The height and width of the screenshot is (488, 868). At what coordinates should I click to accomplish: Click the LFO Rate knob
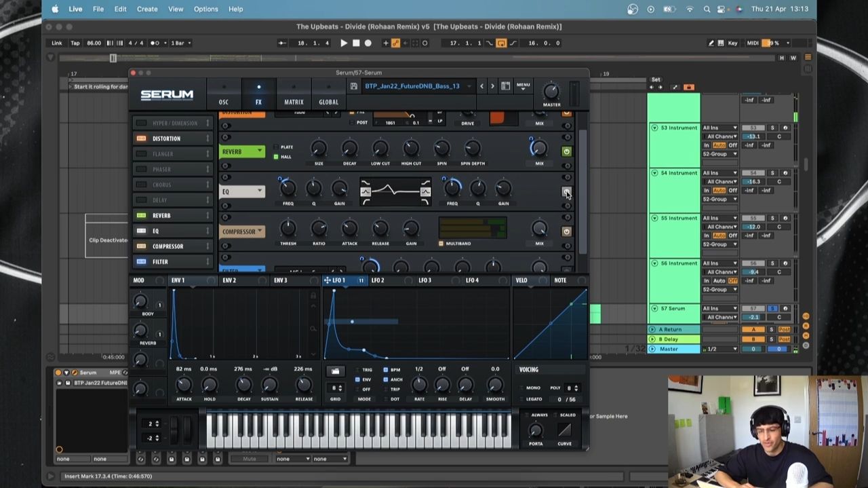point(419,385)
